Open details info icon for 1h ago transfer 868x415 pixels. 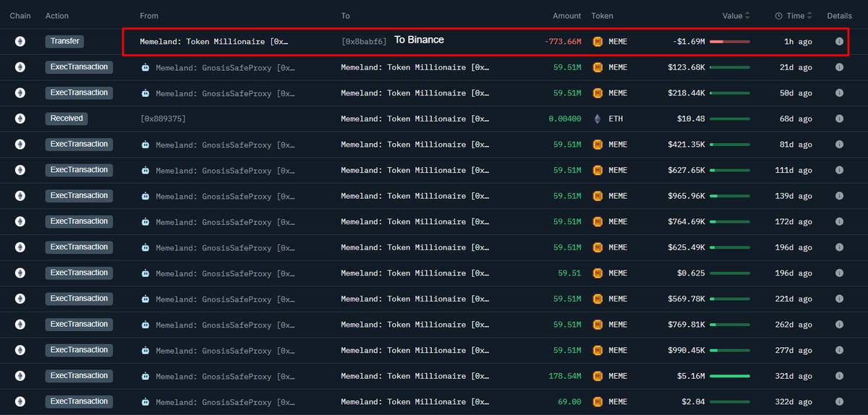click(839, 42)
